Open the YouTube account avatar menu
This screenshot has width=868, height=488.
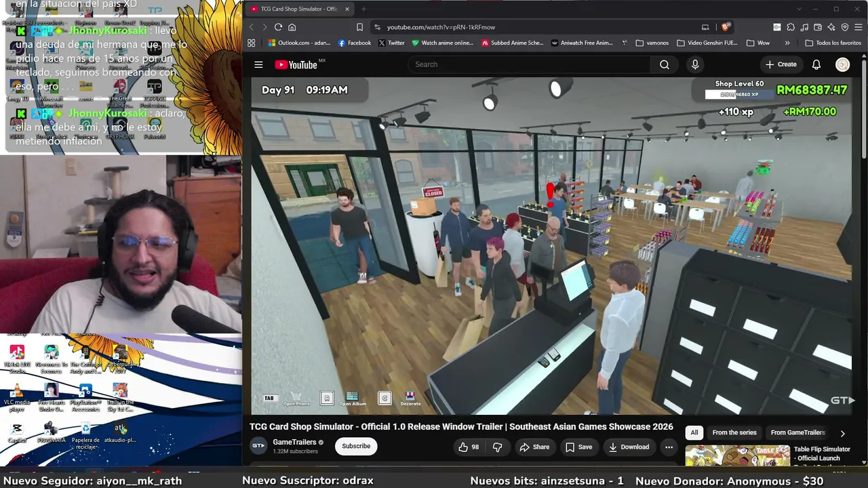[843, 64]
